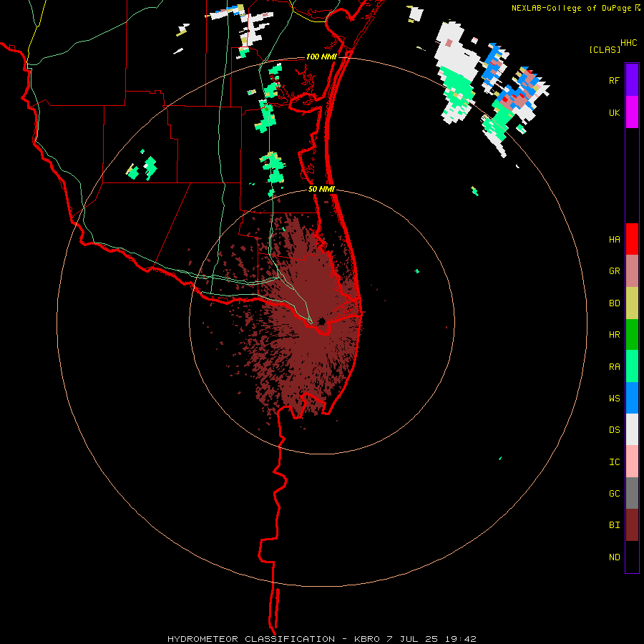Click the UK magenta legend swatch

point(632,112)
